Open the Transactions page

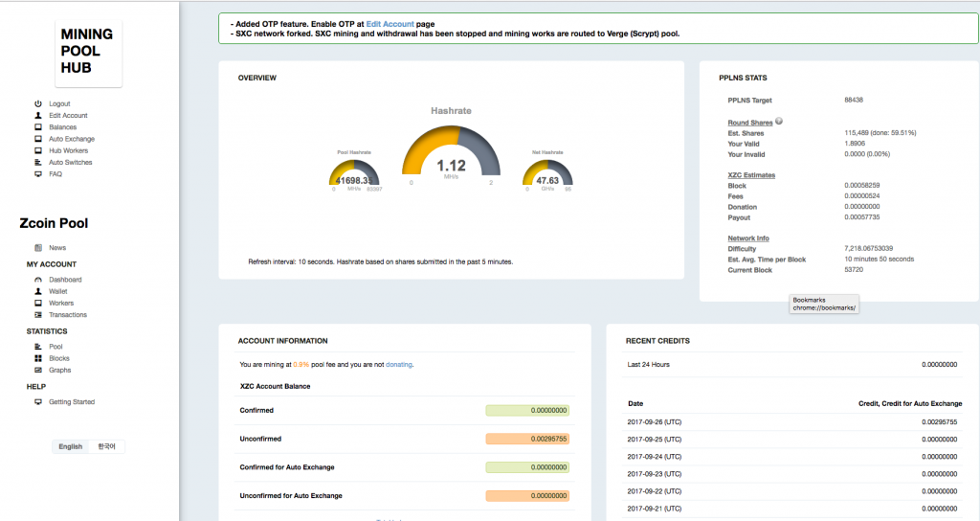tap(68, 315)
